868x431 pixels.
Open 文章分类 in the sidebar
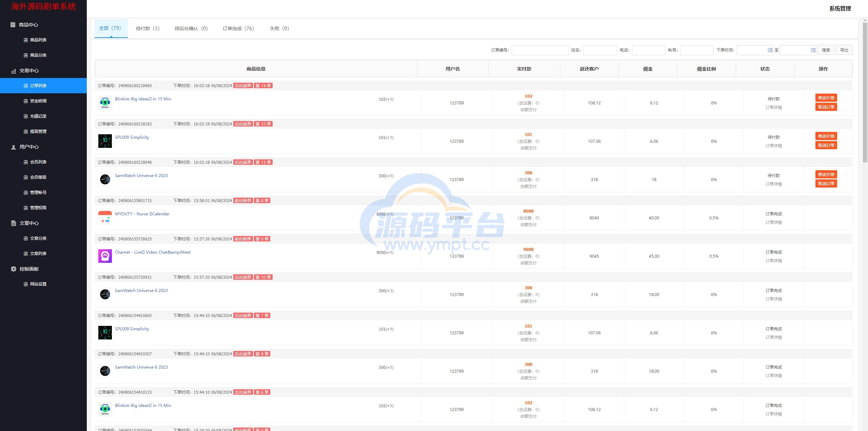38,238
